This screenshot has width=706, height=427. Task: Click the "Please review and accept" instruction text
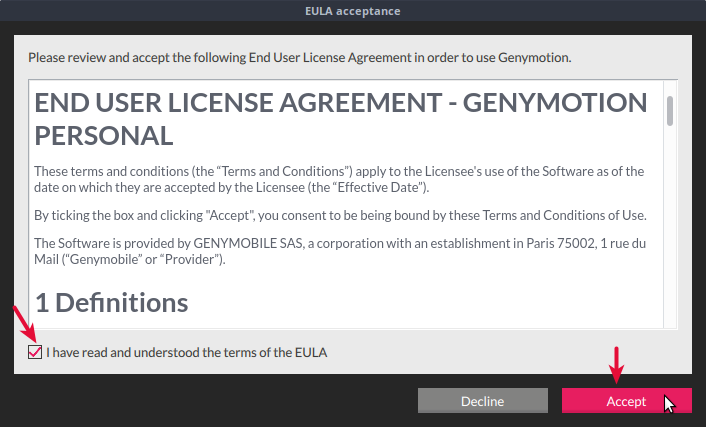(300, 57)
